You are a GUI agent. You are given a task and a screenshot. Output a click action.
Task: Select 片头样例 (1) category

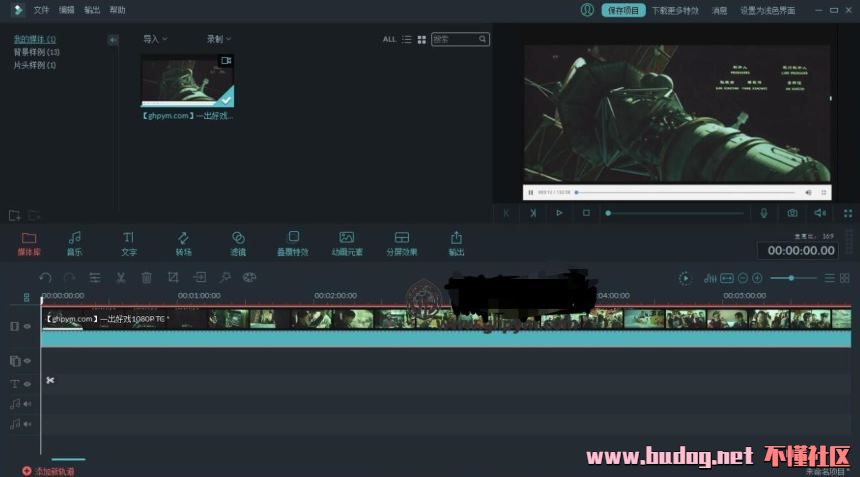35,65
